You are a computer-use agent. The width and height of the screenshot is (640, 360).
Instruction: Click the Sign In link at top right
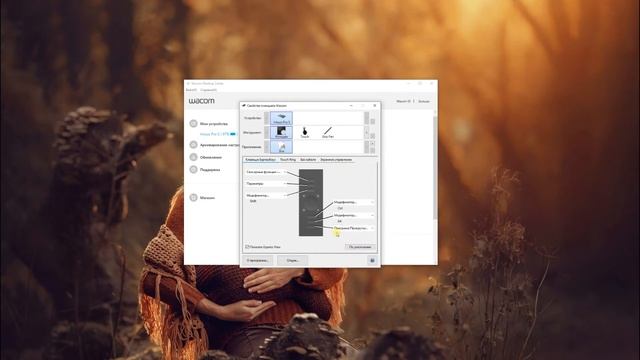424,101
